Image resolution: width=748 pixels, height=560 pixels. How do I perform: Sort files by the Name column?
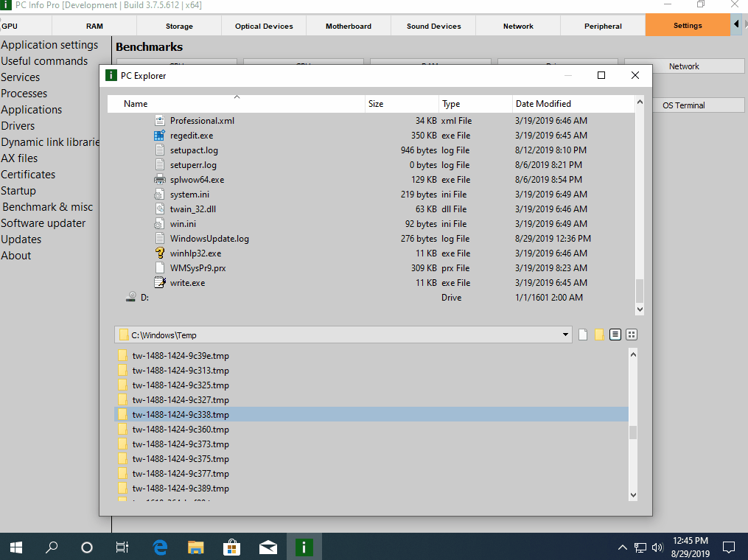click(237, 103)
